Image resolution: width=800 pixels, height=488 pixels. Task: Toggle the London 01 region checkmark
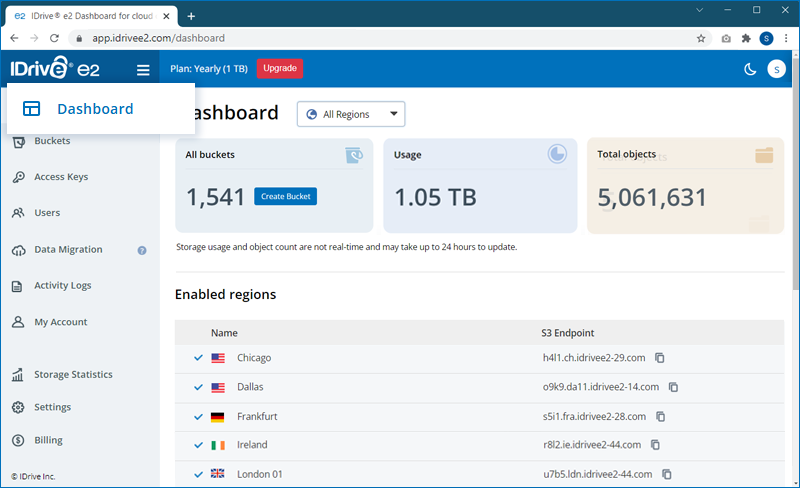pyautogui.click(x=198, y=475)
